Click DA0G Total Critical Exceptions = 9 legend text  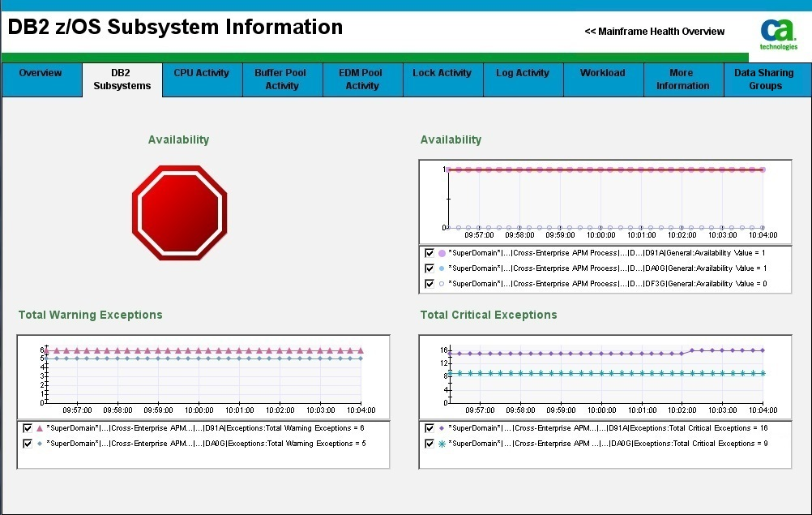point(608,444)
